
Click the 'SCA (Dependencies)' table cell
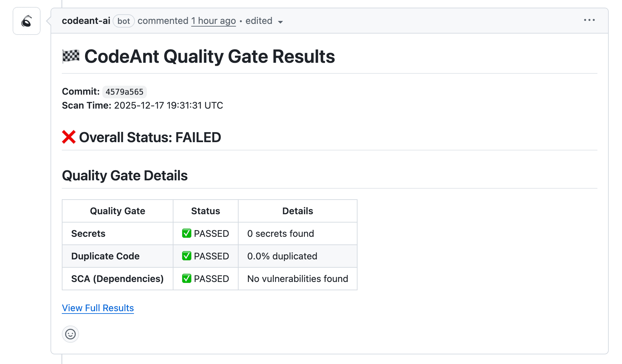tap(118, 279)
